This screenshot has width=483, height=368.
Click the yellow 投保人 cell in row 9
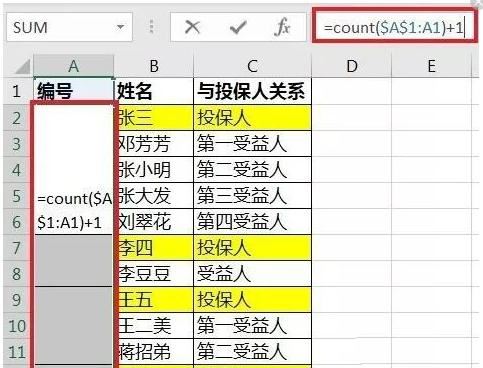tap(252, 300)
